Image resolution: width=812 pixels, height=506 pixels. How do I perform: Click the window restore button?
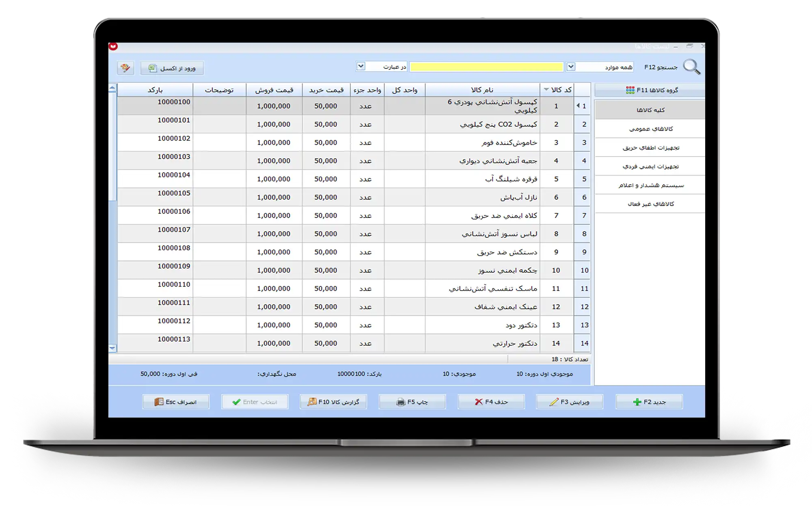pos(689,46)
